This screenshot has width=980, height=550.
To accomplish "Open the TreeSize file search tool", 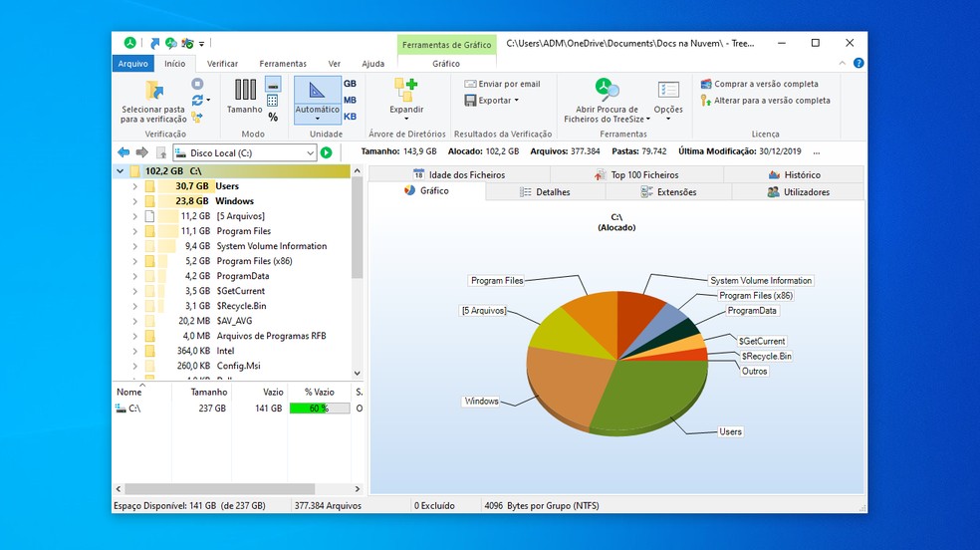I will (x=607, y=91).
